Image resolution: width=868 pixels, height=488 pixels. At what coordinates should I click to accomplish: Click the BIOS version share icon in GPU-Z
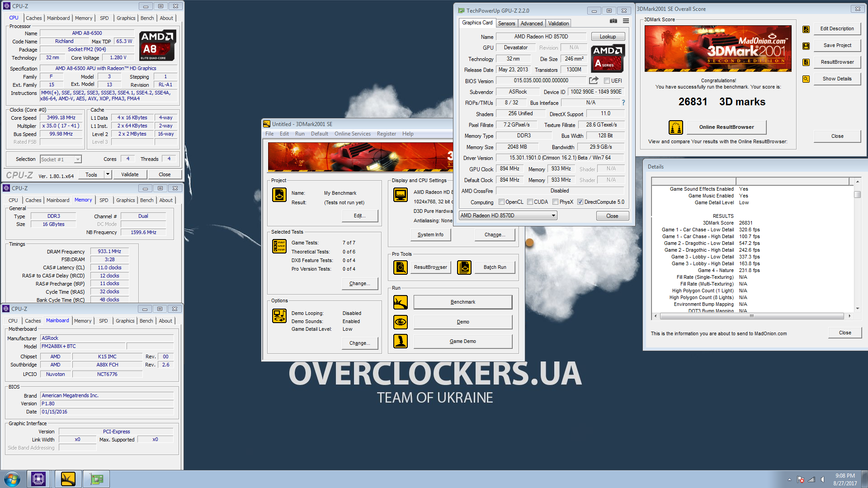click(594, 80)
